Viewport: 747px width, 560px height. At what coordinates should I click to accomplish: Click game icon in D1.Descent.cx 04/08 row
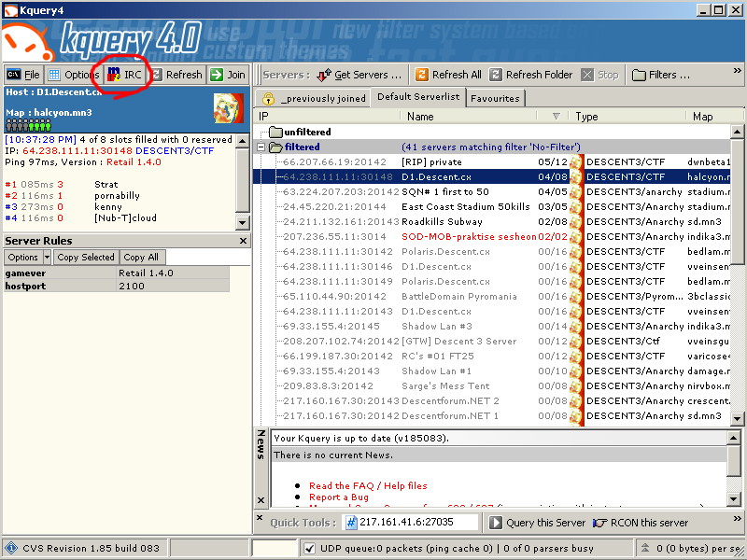click(x=576, y=177)
